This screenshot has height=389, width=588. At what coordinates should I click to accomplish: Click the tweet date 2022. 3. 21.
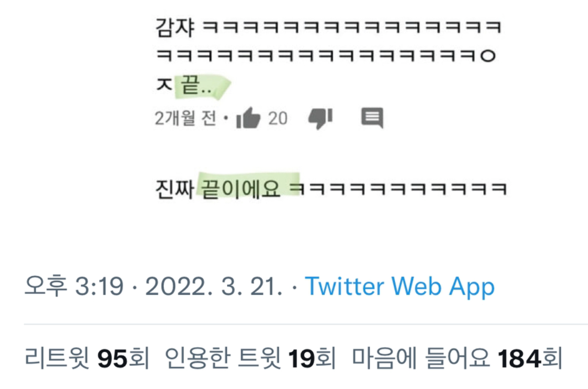pyautogui.click(x=214, y=287)
